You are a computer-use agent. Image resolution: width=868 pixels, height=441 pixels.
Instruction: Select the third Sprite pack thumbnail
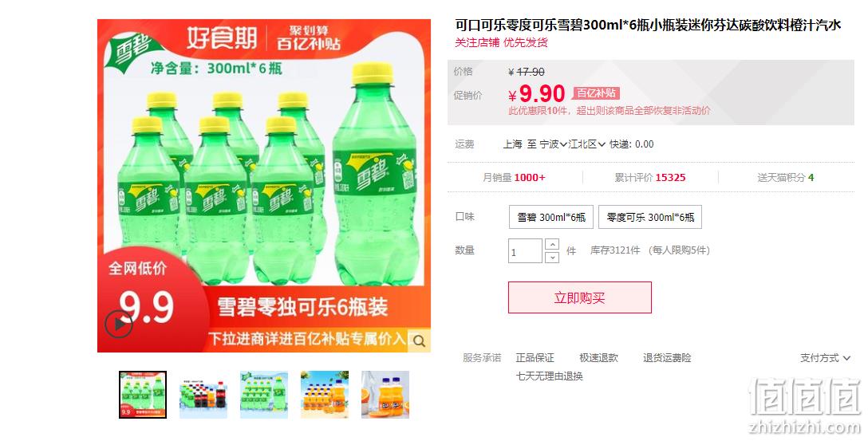click(264, 395)
